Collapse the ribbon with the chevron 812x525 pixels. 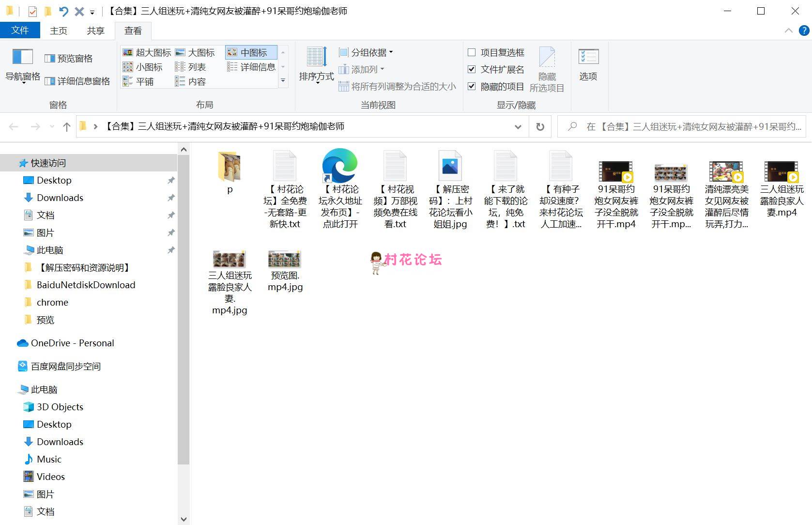[x=788, y=31]
